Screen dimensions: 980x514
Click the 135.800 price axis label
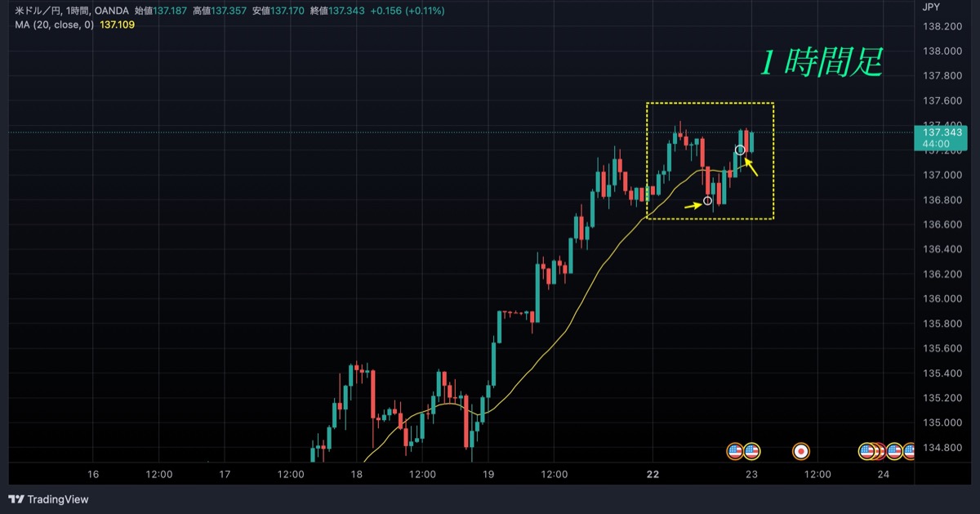pyautogui.click(x=941, y=324)
